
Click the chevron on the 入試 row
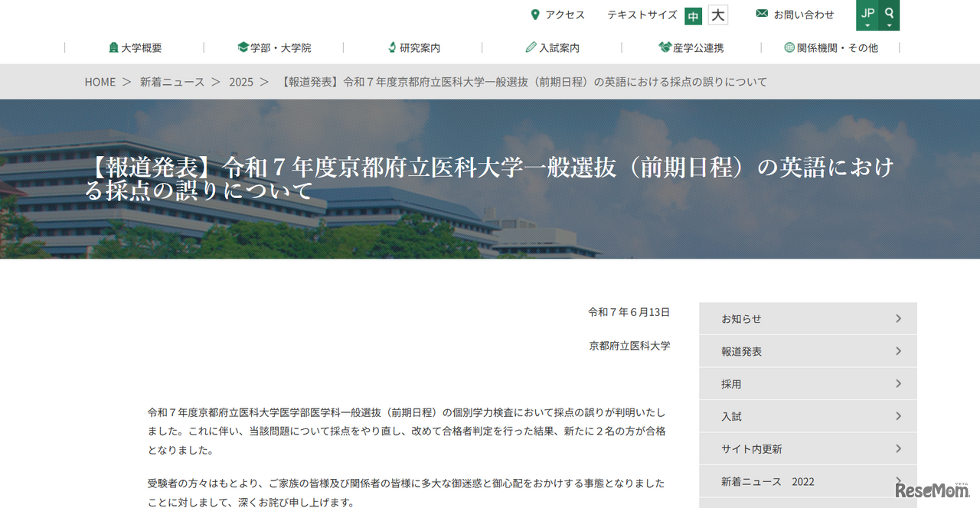899,416
